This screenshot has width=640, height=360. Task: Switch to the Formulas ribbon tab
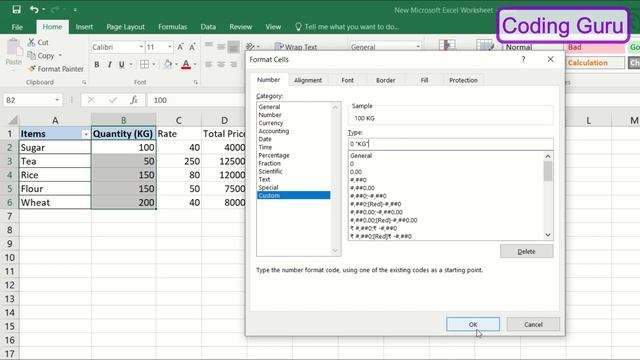172,27
